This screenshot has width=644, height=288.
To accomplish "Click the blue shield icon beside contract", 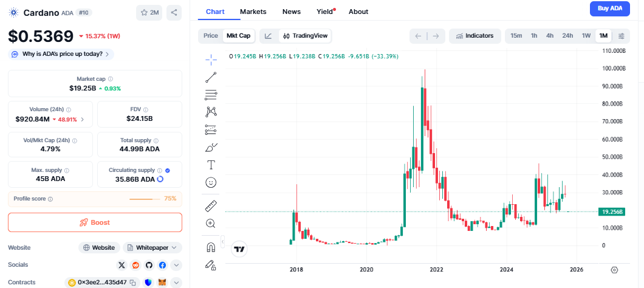I will [149, 283].
